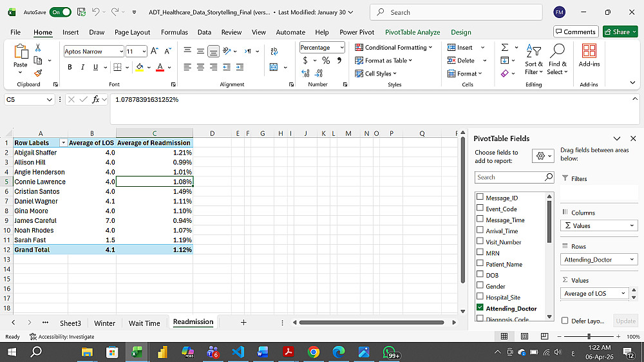Toggle Italic formatting
This screenshot has width=644, height=362.
pos(82,67)
